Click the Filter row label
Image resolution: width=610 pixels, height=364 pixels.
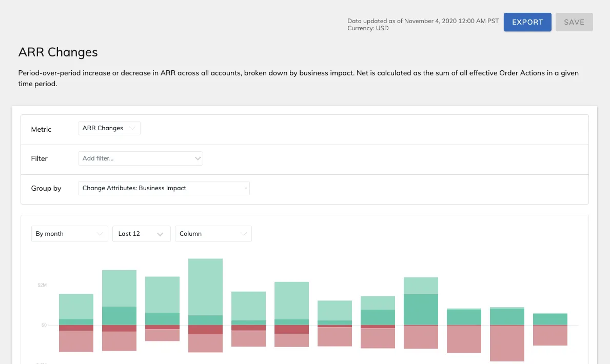point(40,158)
